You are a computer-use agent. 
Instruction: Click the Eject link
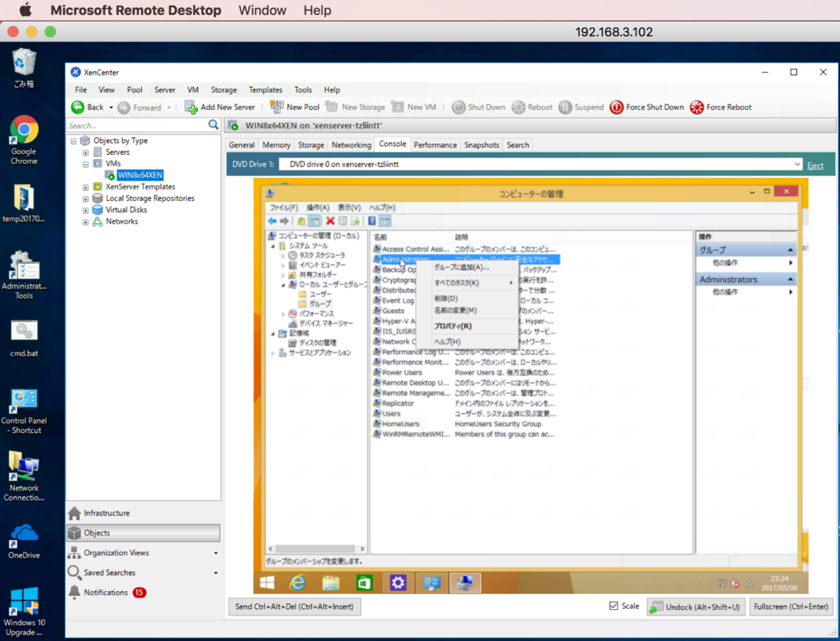(x=815, y=166)
